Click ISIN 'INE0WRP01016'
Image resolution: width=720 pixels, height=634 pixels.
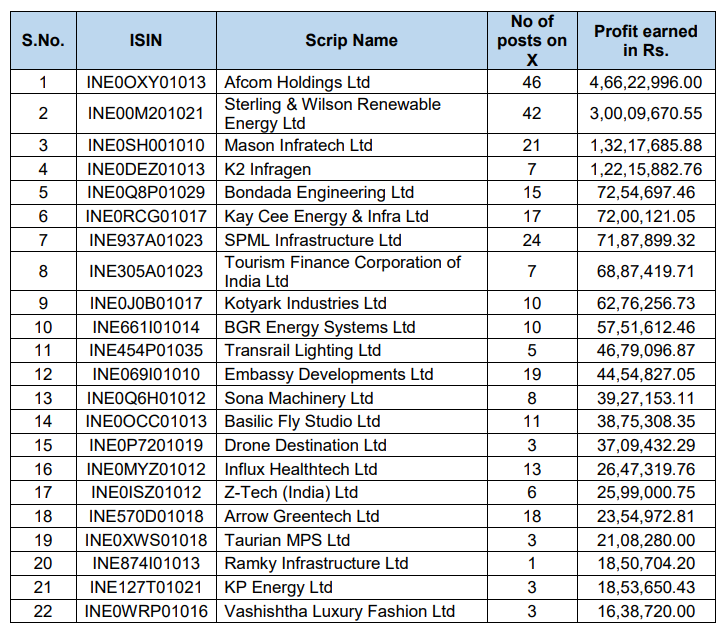coord(146,611)
